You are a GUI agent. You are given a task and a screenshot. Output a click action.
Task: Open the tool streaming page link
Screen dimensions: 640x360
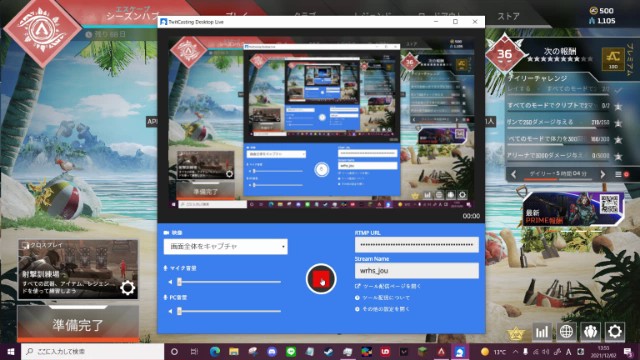388,287
